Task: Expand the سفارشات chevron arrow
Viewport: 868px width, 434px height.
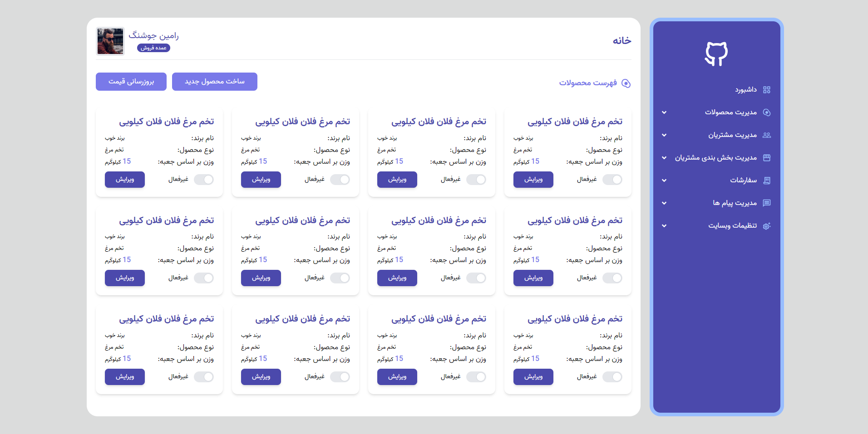Action: point(664,180)
